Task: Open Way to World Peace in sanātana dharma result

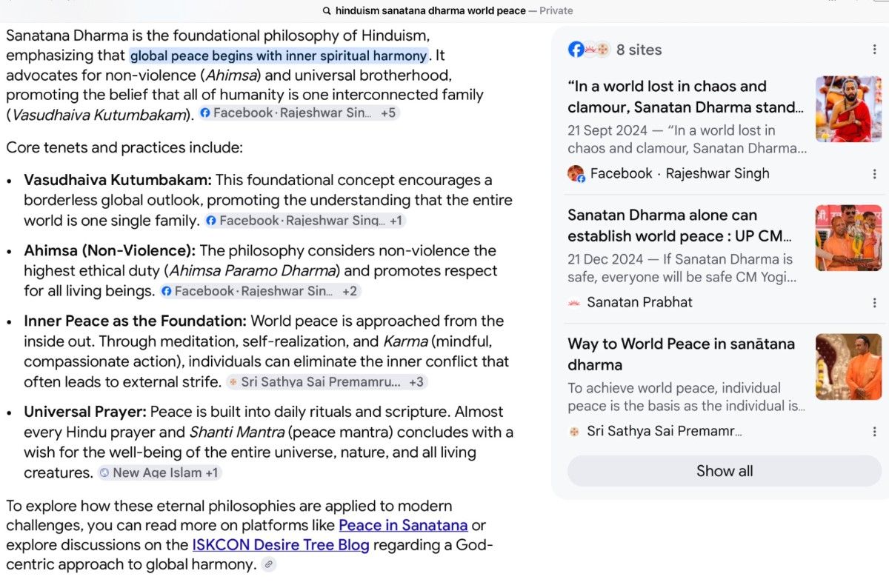Action: point(681,354)
